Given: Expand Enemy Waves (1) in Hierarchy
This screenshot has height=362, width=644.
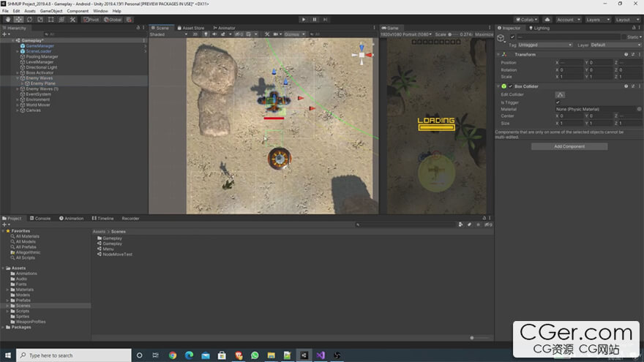Looking at the screenshot, I should pos(18,88).
